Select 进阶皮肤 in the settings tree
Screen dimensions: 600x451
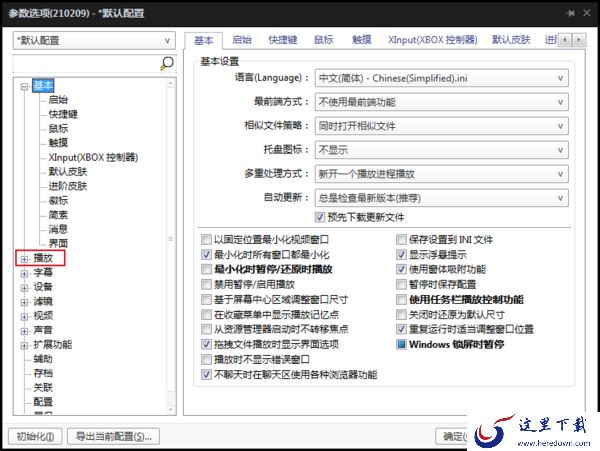[68, 186]
